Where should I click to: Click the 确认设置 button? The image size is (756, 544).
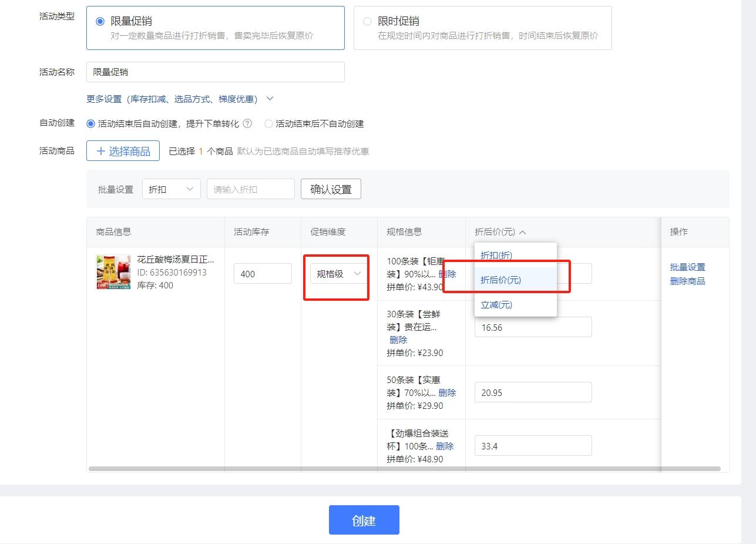point(331,189)
